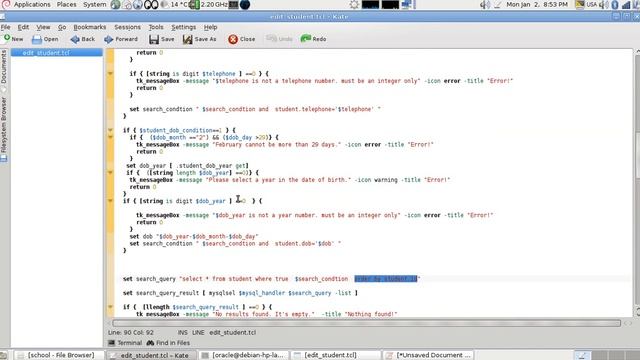
Task: Click the 14 °C weather applet
Action: (174, 4)
